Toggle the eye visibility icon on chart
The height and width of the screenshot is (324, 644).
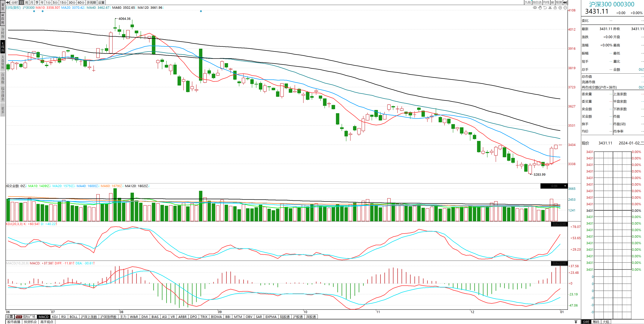[535, 8]
